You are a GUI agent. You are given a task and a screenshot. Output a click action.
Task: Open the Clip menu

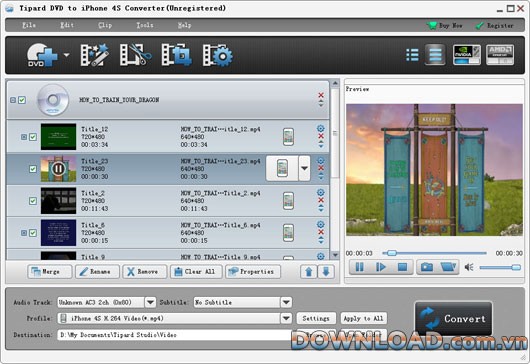105,25
